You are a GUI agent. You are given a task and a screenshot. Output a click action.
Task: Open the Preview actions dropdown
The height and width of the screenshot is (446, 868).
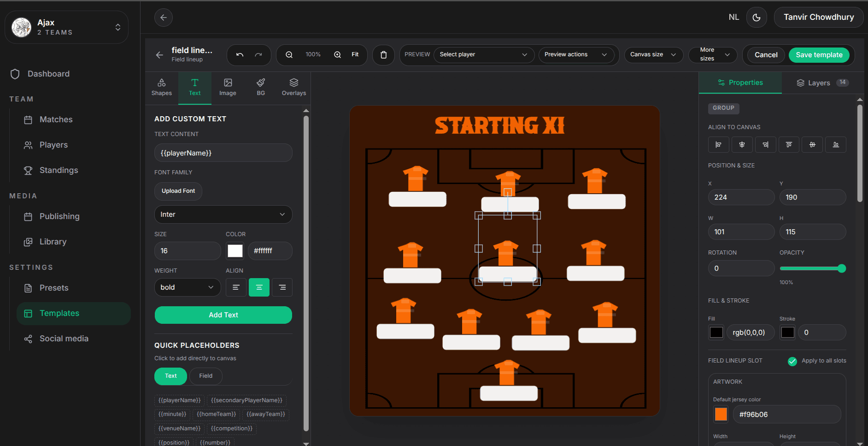tap(576, 54)
